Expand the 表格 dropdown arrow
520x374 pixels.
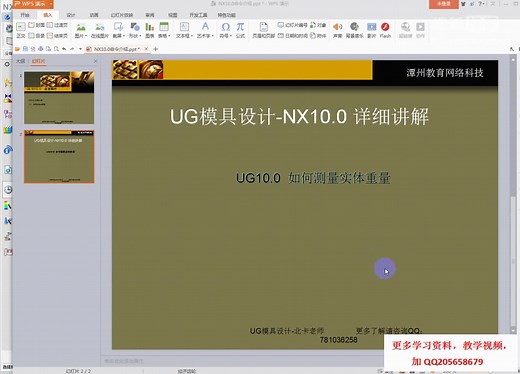click(x=169, y=36)
